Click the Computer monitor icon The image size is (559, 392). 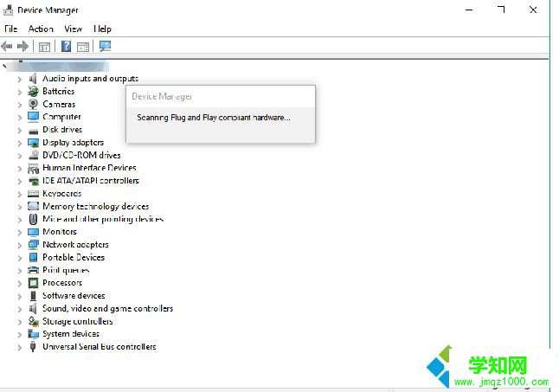click(x=33, y=117)
